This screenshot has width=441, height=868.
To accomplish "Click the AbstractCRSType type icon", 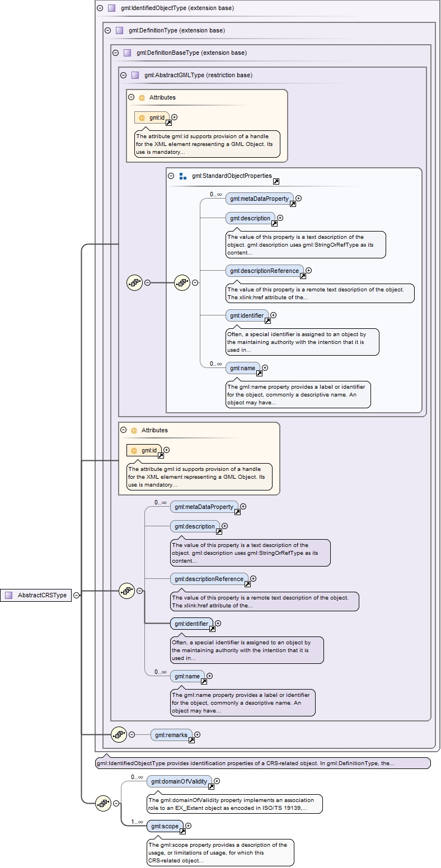I will pos(8,595).
